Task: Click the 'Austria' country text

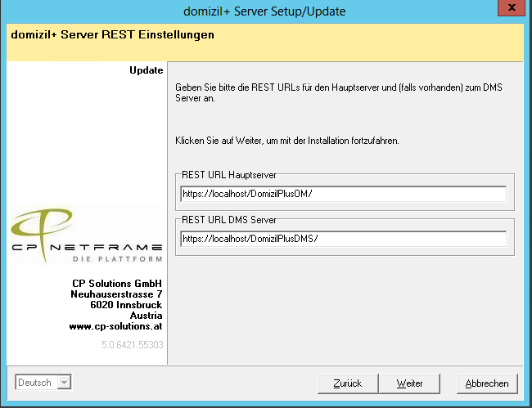Action: (147, 316)
